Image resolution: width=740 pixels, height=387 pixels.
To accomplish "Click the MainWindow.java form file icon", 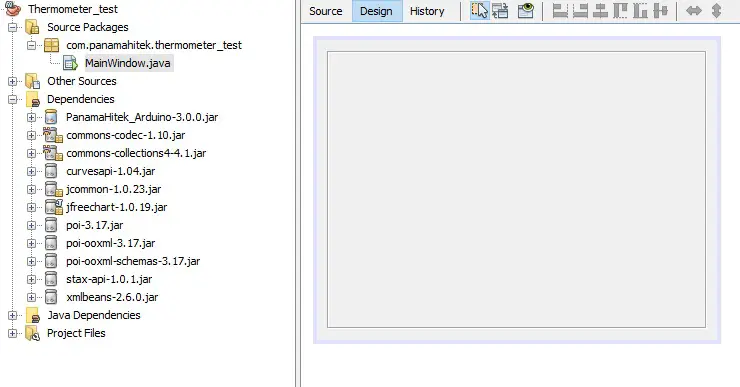I will point(70,63).
